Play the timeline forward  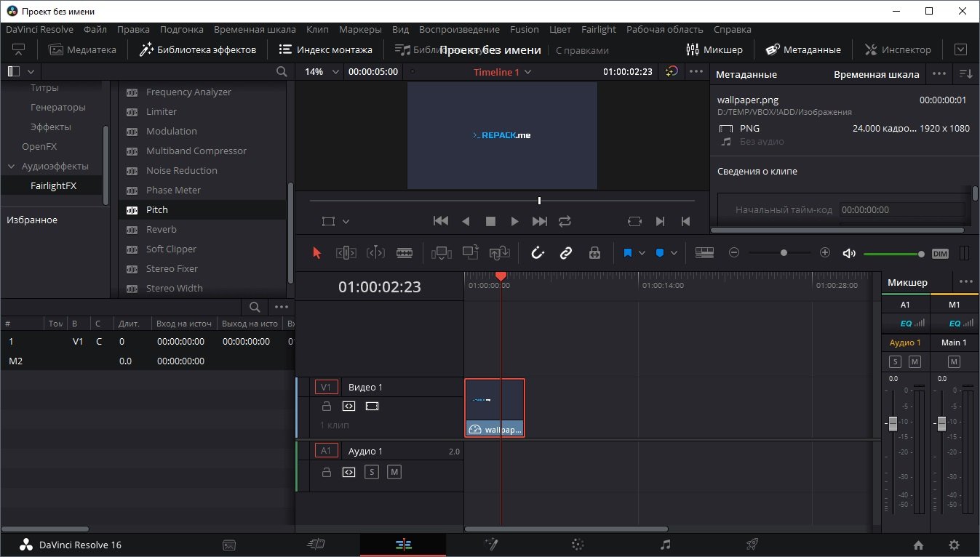pos(514,221)
